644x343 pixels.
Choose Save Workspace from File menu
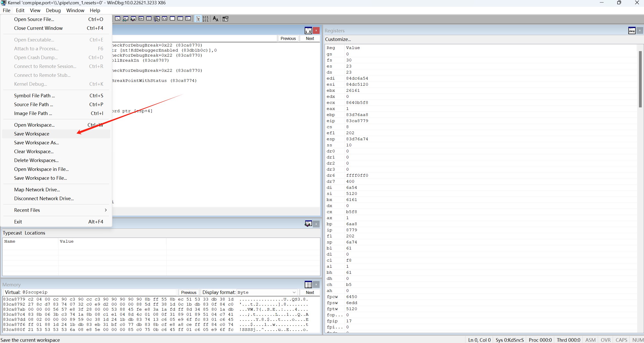56,134
